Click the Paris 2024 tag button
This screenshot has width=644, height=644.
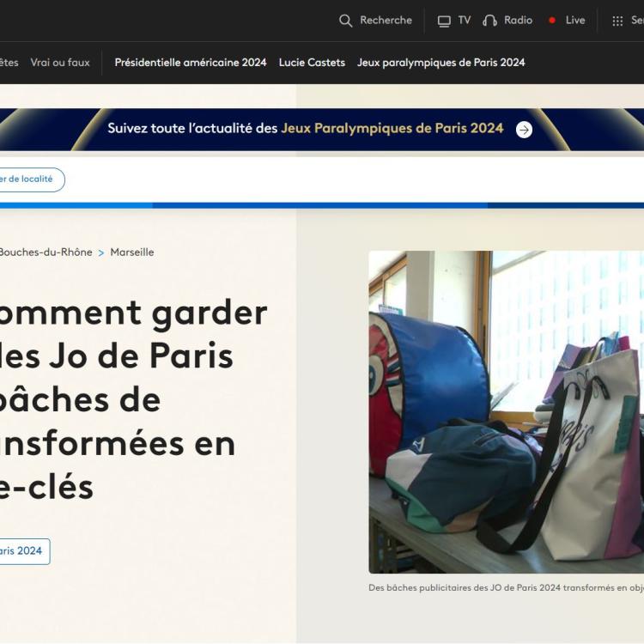(23, 551)
